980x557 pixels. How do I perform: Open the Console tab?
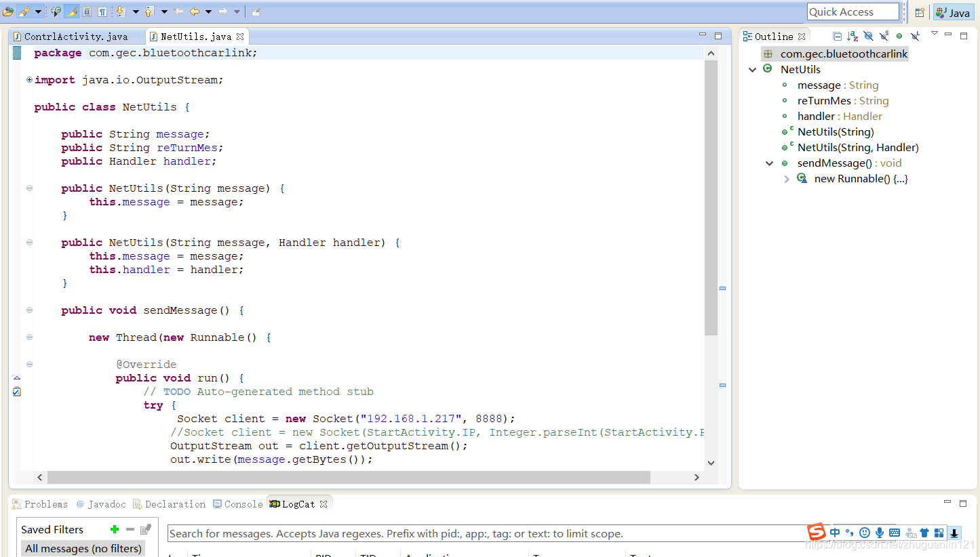tap(237, 504)
